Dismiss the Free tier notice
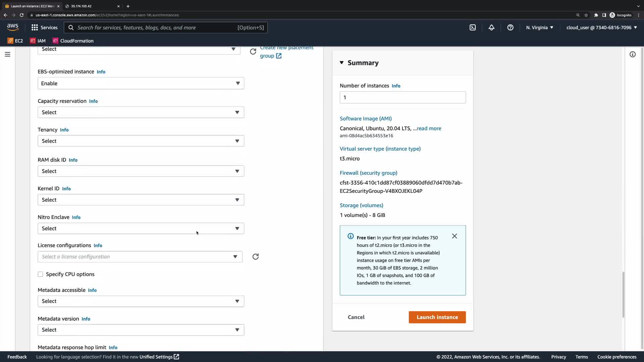The image size is (644, 362). click(454, 236)
